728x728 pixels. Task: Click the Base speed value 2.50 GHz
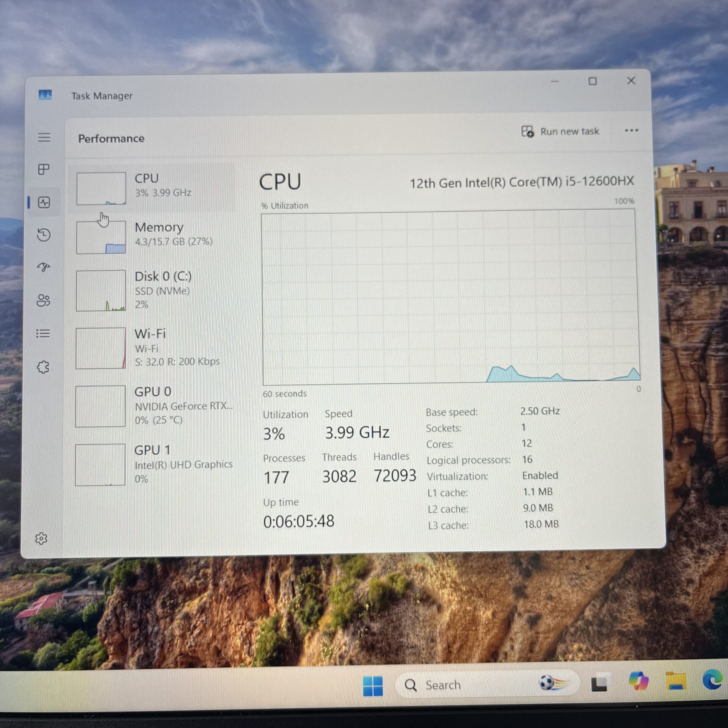coord(540,411)
